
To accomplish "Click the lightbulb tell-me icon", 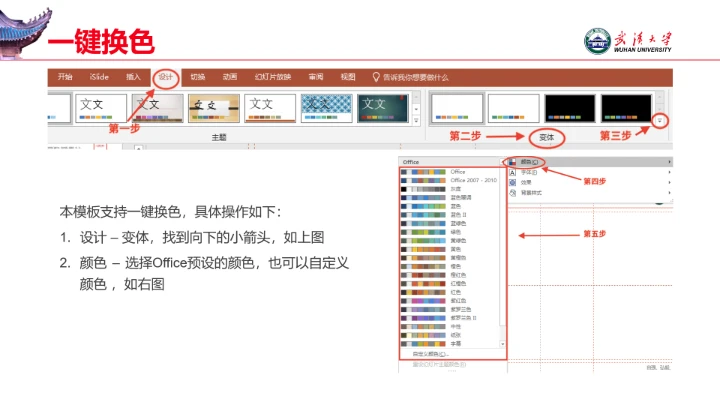I will click(x=376, y=77).
